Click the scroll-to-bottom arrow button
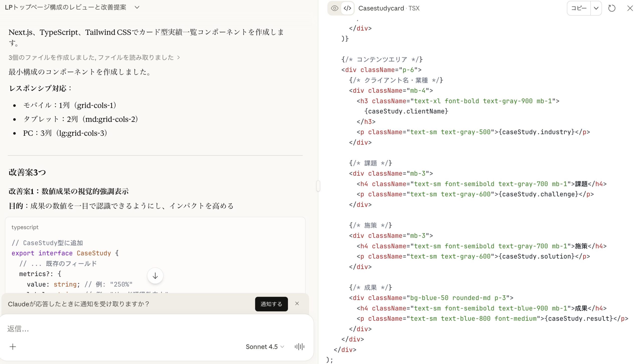This screenshot has height=364, width=642. [155, 276]
